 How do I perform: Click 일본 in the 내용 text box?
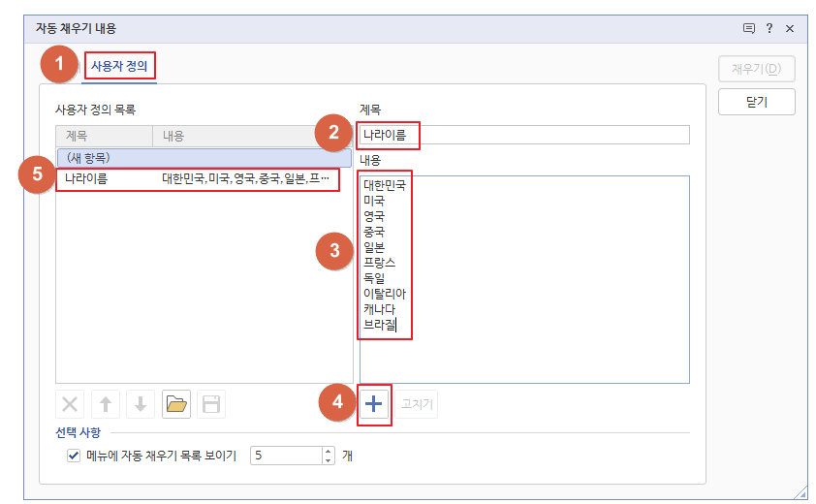point(374,247)
